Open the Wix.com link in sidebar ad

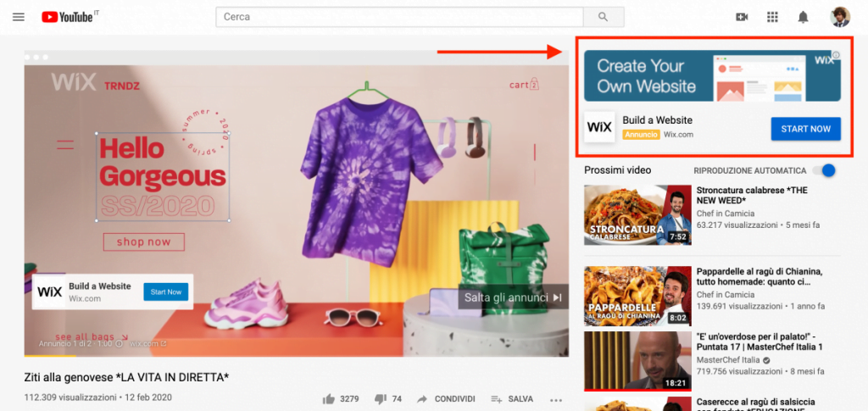[679, 135]
